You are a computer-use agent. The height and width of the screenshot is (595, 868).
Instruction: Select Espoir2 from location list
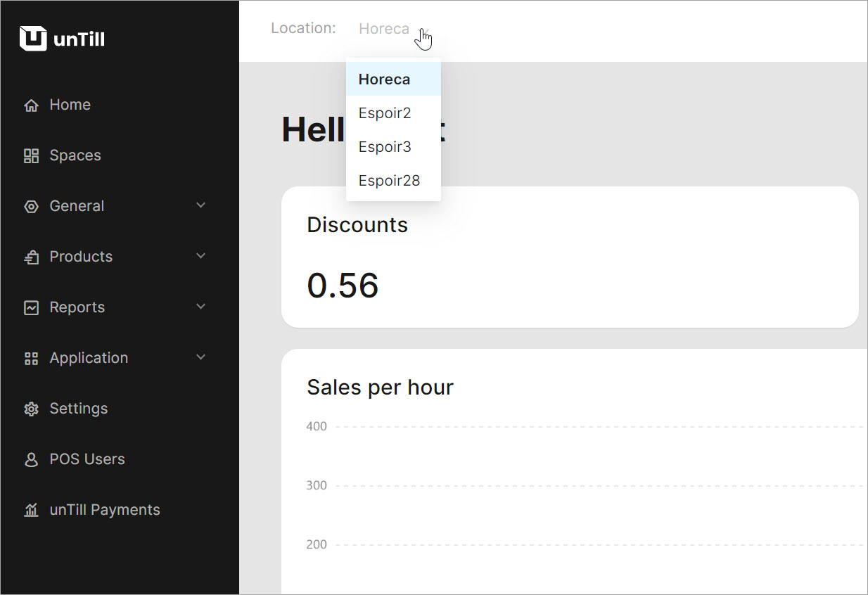385,113
